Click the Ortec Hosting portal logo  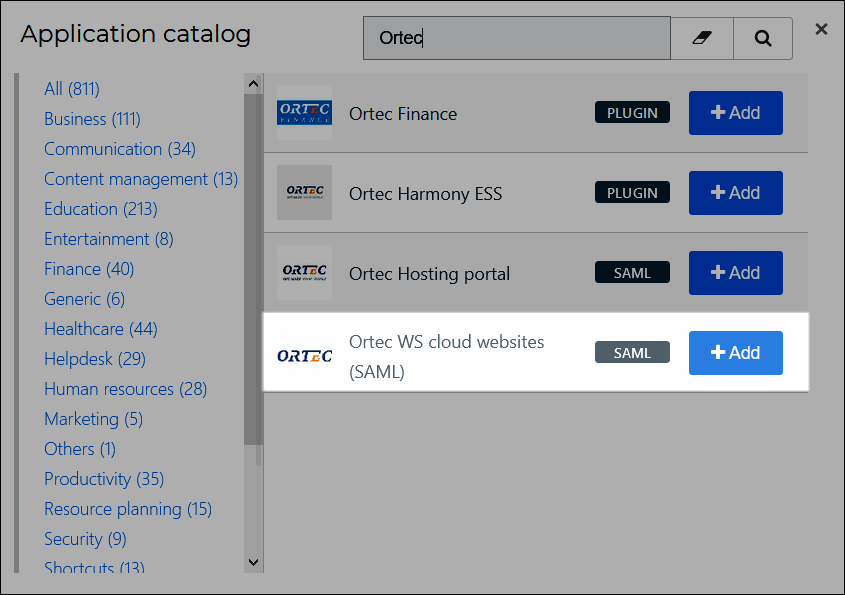[x=304, y=272]
